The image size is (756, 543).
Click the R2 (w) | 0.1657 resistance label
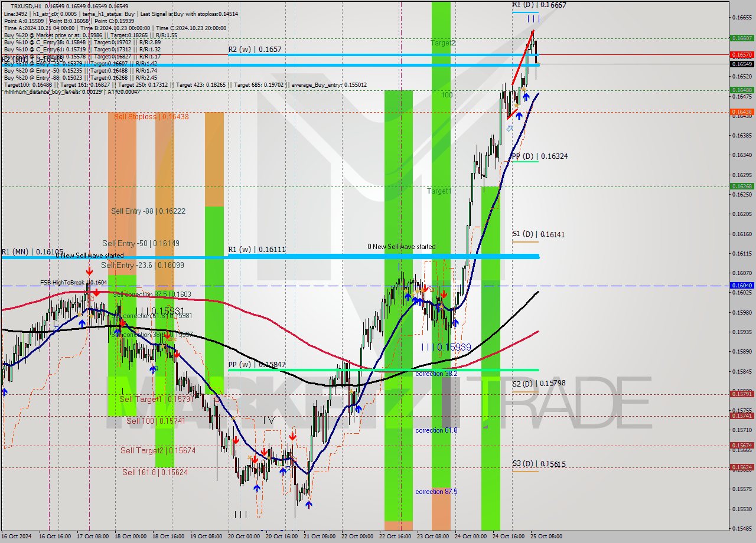pos(255,50)
